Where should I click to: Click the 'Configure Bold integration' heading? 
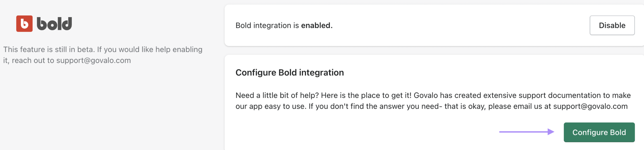[x=289, y=72]
